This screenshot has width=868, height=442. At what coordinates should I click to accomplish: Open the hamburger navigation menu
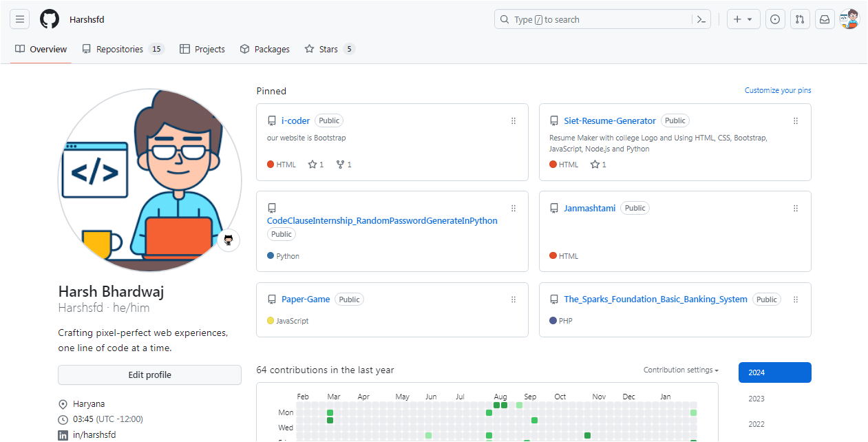pos(20,19)
